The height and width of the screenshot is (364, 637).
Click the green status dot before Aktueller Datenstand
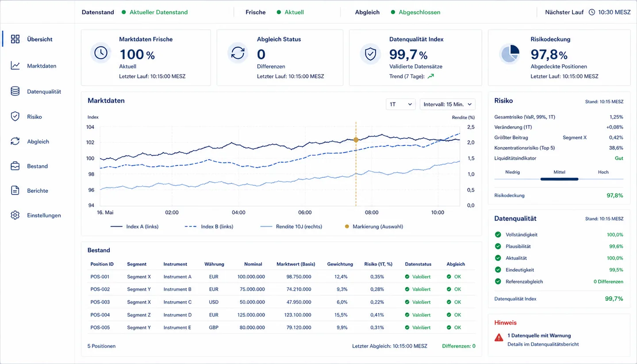pos(123,12)
